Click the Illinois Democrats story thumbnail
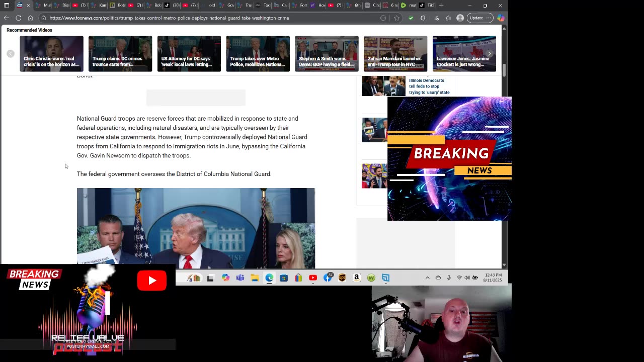 (383, 86)
